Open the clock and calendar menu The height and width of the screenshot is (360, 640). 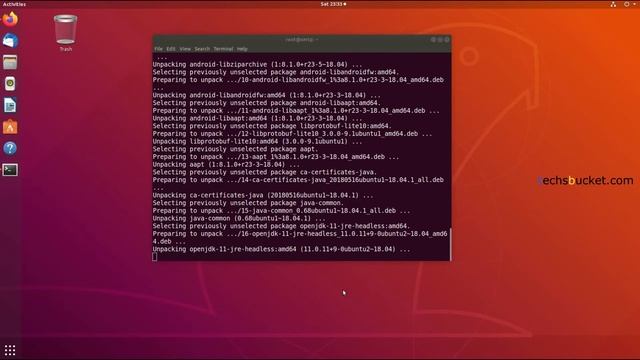pos(333,4)
